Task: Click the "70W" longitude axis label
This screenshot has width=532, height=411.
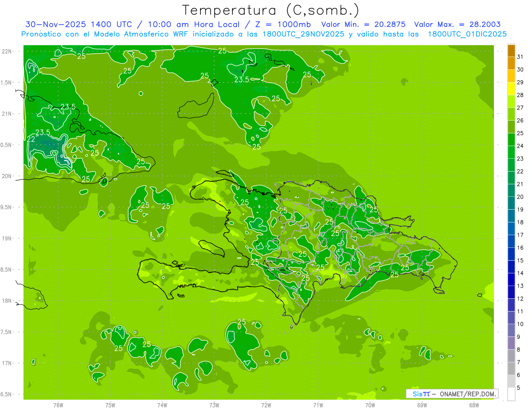Action: pyautogui.click(x=370, y=405)
